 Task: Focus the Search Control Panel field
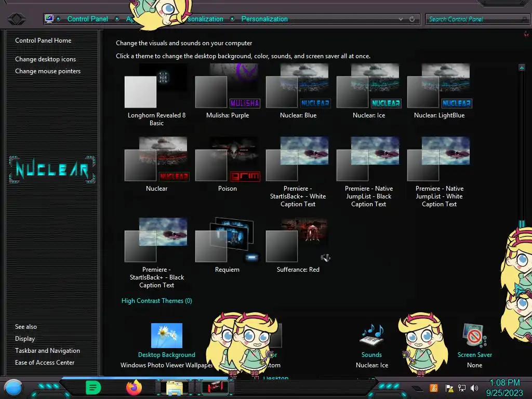click(477, 19)
